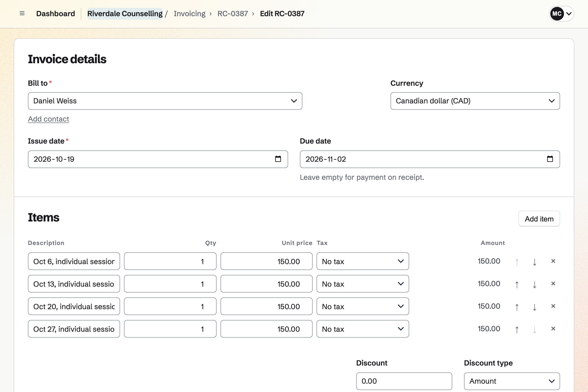The image size is (588, 392).
Task: Expand the Bill to contact dropdown
Action: 165,101
